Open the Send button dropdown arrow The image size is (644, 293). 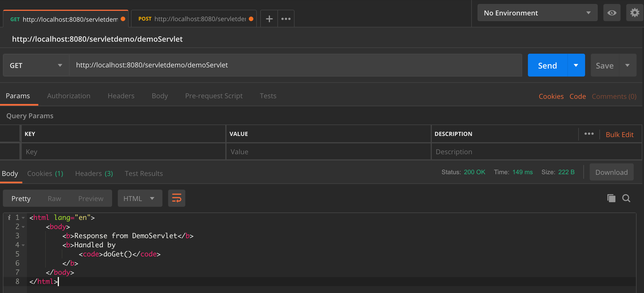[576, 65]
